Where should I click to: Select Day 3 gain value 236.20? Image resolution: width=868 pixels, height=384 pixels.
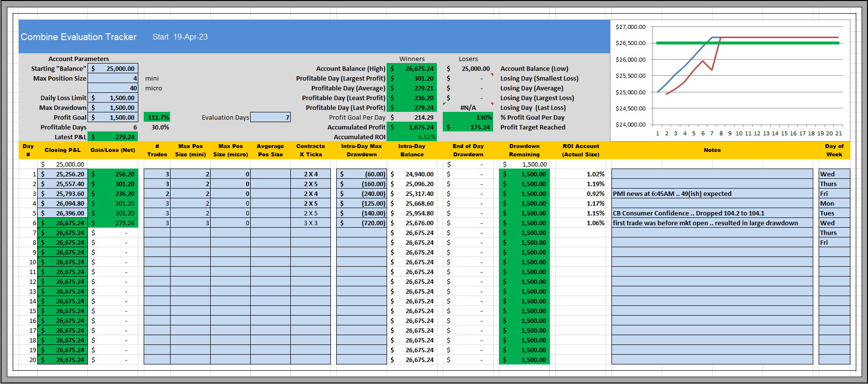coord(113,193)
